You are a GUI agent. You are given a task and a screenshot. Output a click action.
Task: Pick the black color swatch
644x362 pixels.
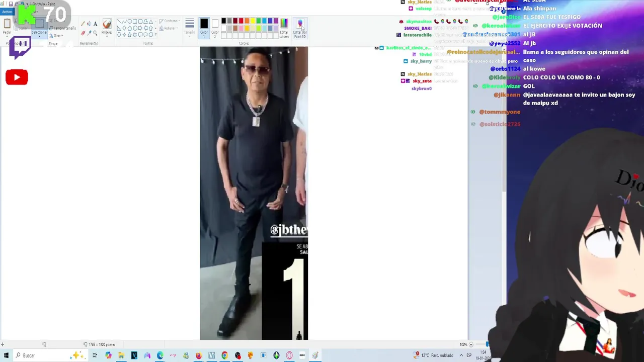223,21
